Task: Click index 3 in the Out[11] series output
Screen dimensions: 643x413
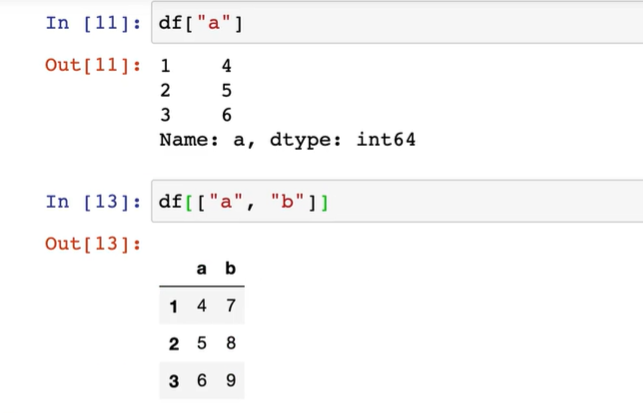Action: click(x=165, y=115)
